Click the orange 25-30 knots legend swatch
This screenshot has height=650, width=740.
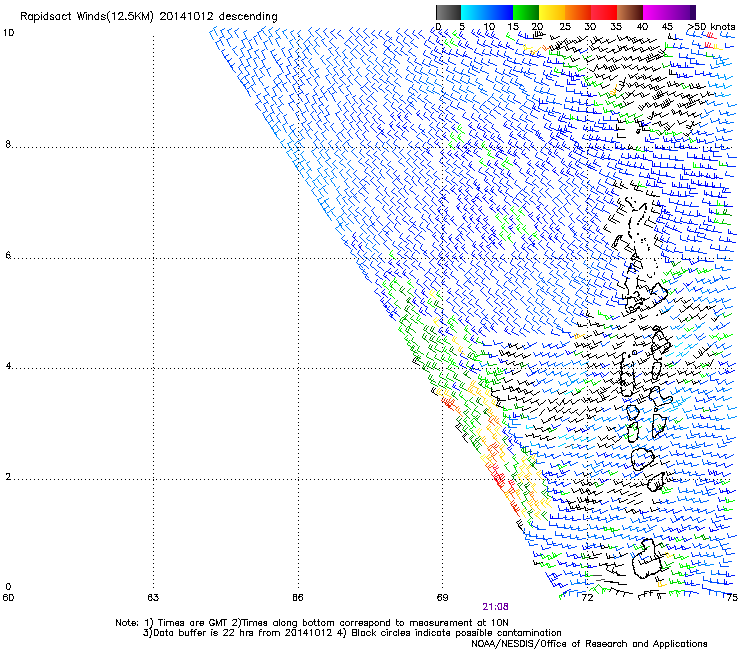pyautogui.click(x=578, y=12)
